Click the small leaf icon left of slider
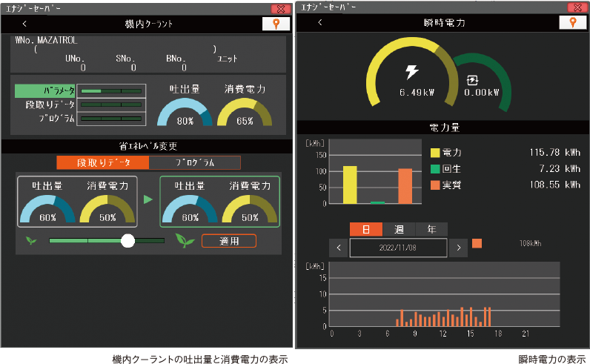Viewport: 590px width, 364px height. pyautogui.click(x=30, y=240)
